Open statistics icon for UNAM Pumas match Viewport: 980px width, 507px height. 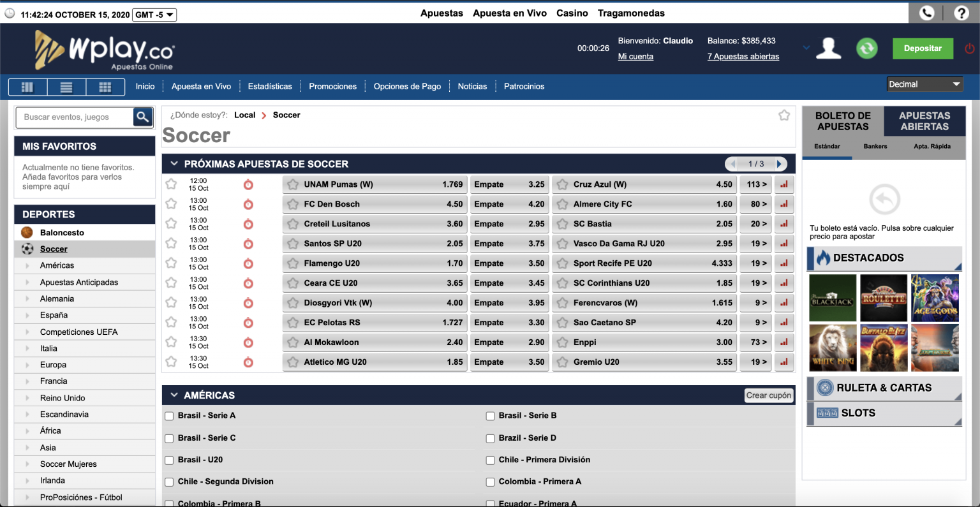pos(783,184)
